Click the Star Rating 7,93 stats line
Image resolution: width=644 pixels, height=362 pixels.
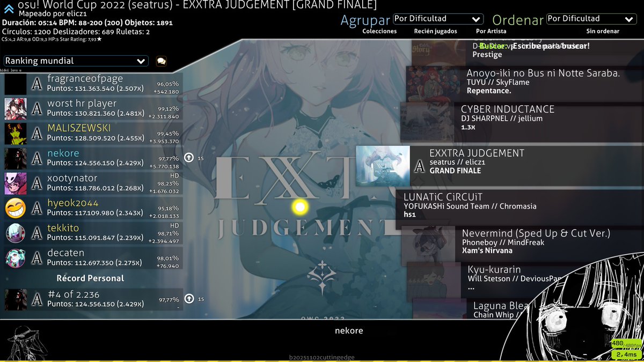click(x=52, y=39)
